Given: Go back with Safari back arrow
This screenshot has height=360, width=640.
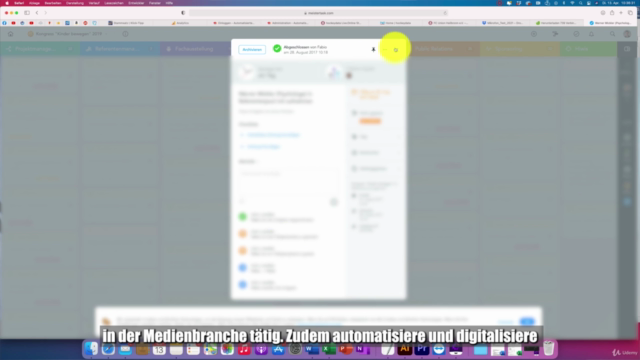Looking at the screenshot, I should 37,13.
